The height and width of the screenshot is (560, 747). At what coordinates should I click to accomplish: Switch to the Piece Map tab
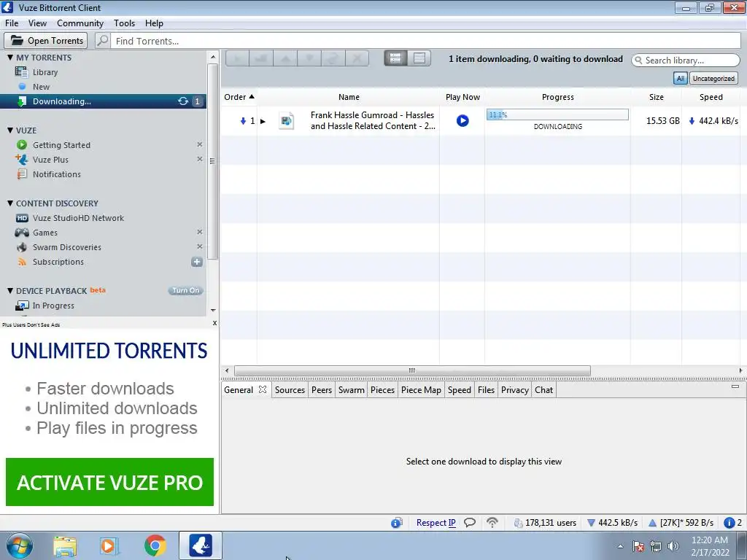coord(421,389)
